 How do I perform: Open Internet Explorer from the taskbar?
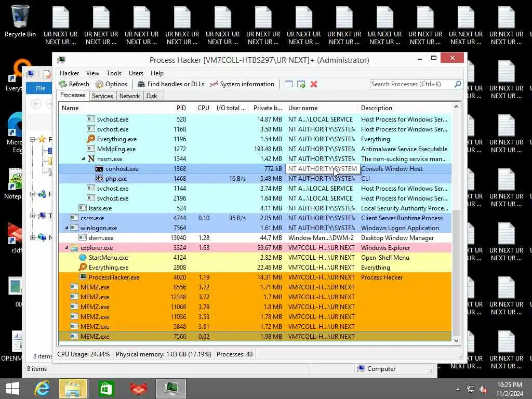coord(43,389)
